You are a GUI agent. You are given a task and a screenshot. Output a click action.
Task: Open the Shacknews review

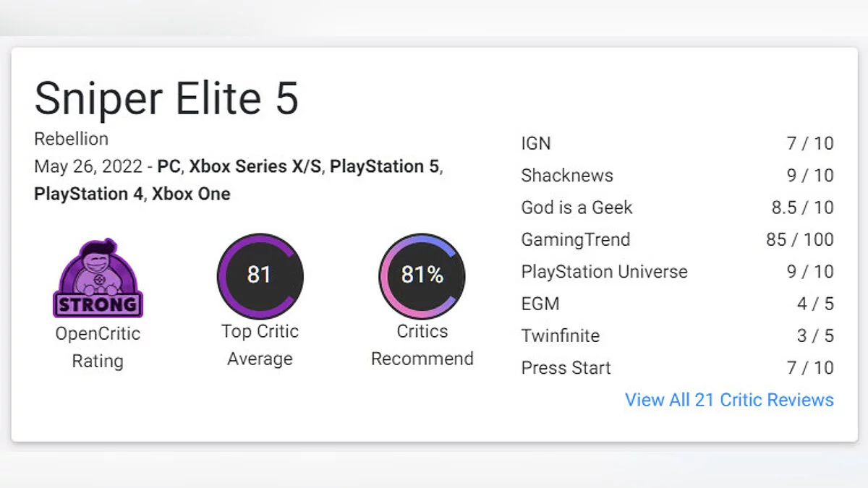click(x=567, y=176)
